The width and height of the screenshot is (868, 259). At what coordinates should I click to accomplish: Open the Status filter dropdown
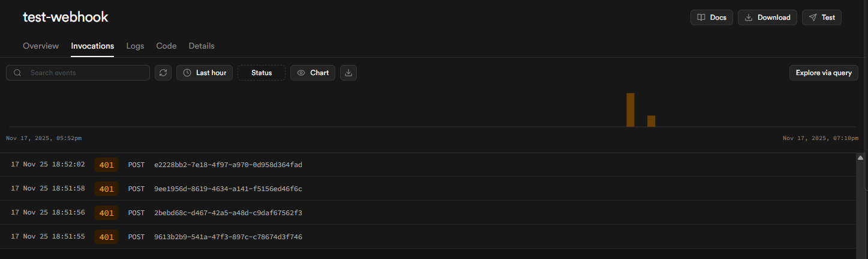pyautogui.click(x=262, y=73)
